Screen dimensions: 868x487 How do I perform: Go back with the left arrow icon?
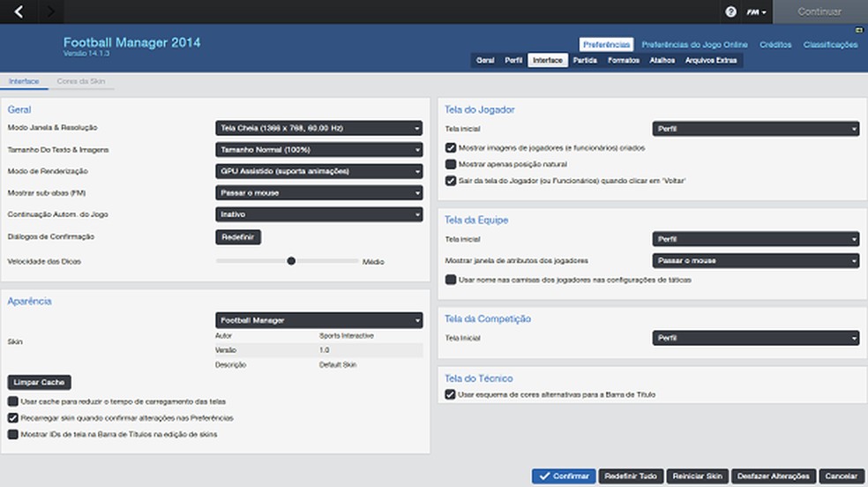pos(19,11)
